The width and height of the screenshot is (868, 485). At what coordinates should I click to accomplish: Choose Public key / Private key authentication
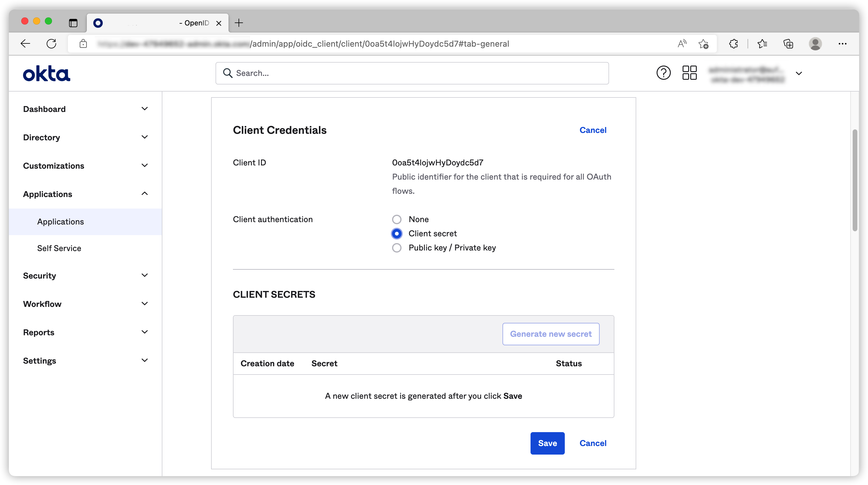tap(397, 248)
